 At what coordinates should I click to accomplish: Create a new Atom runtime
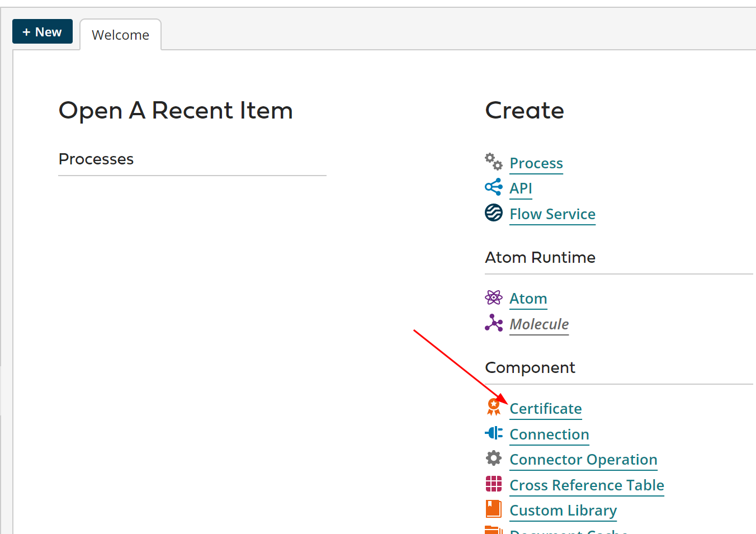[528, 299]
